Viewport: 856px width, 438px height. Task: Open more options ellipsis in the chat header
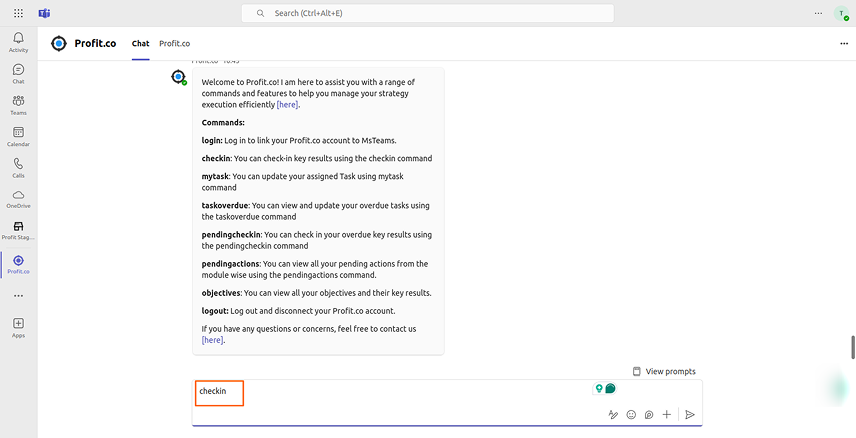click(843, 44)
